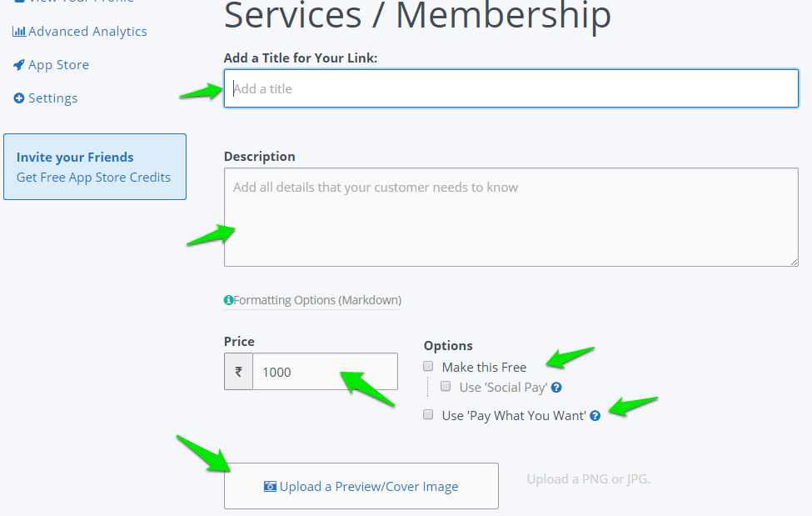Click Upload a Preview/Cover Image button
This screenshot has width=812, height=516.
click(361, 486)
